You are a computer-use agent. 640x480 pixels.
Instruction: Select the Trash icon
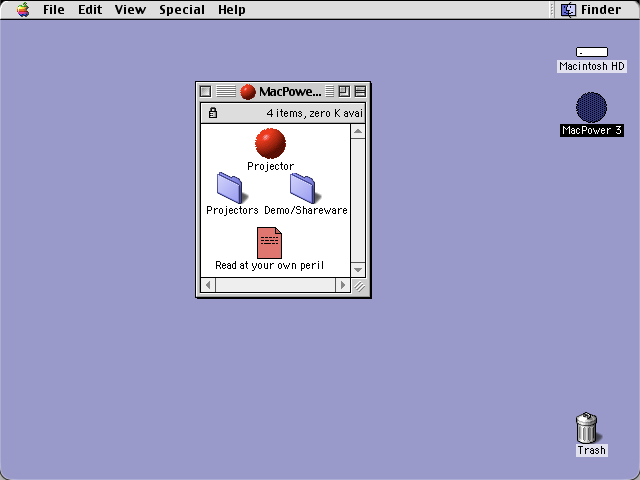point(587,427)
